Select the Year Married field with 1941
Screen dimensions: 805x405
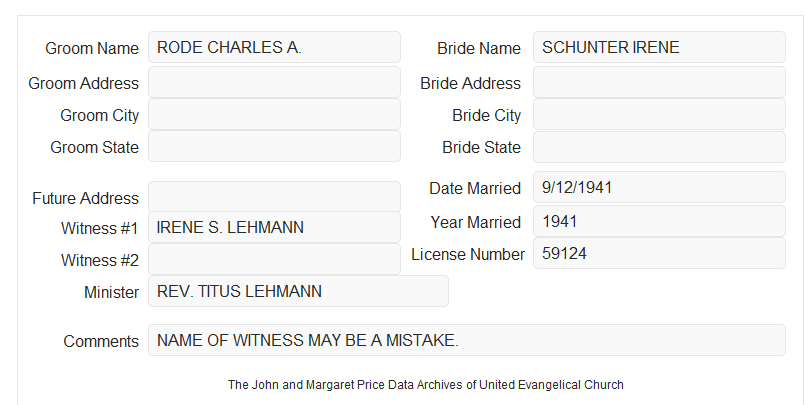pos(659,221)
